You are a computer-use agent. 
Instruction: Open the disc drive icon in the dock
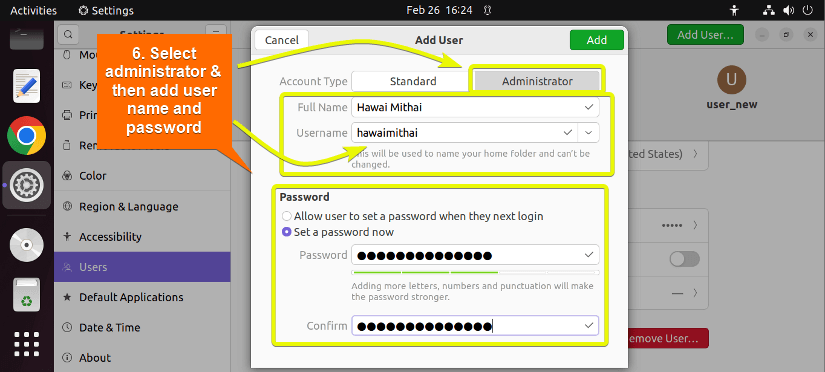pyautogui.click(x=26, y=245)
